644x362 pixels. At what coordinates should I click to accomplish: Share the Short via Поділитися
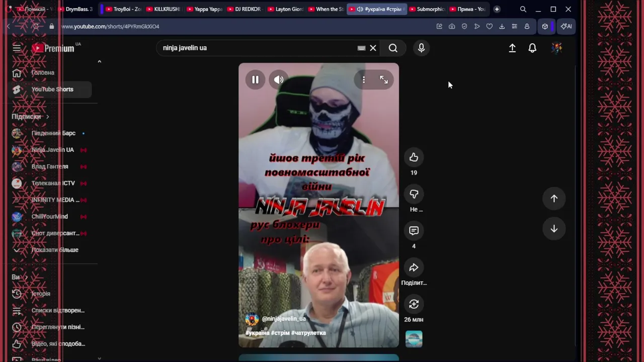point(414,267)
